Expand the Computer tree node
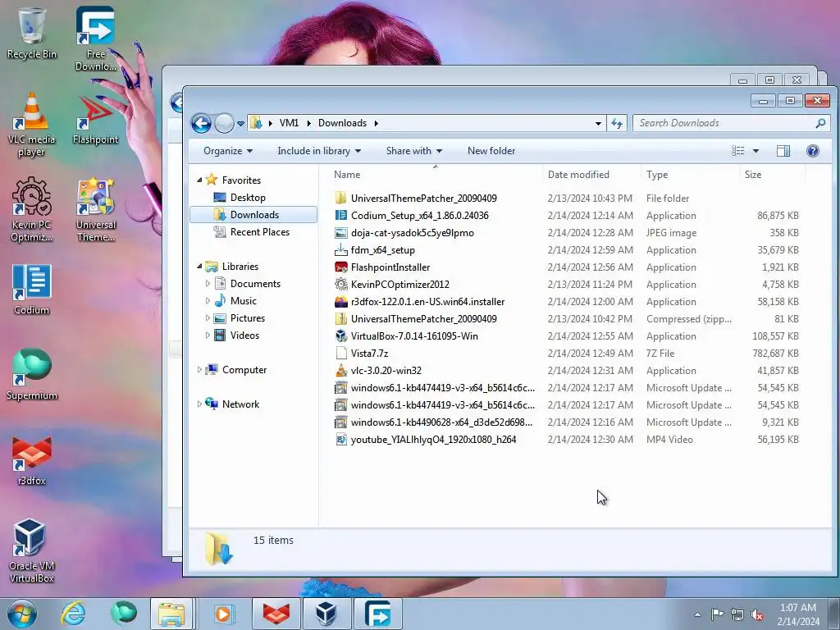 tap(199, 370)
